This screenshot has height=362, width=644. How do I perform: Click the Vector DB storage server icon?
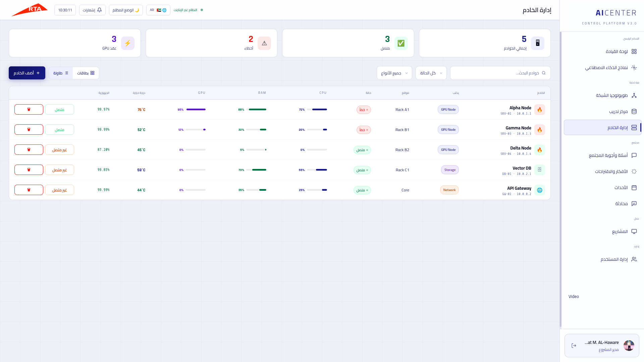[x=540, y=170]
